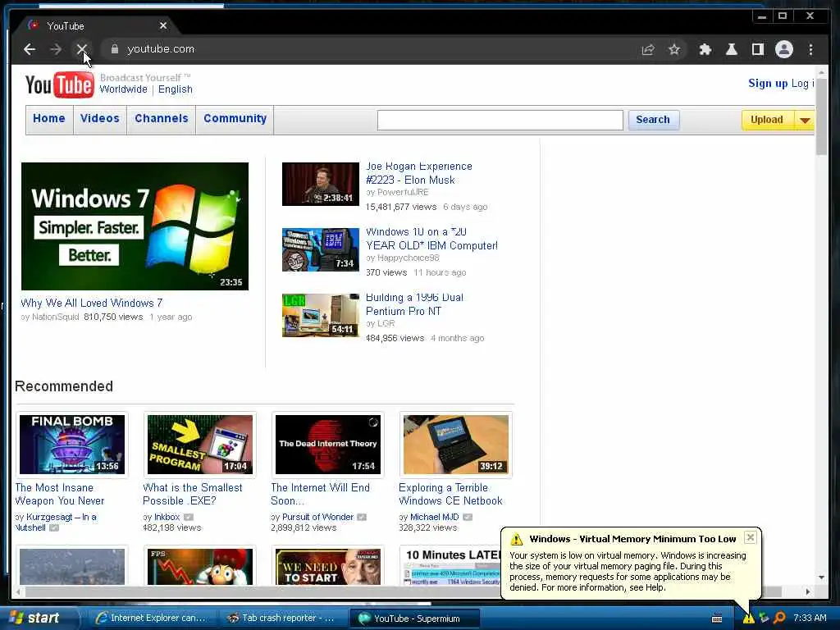
Task: Open the Windows 7 Simpler Faster Better thumbnail
Action: coord(135,226)
